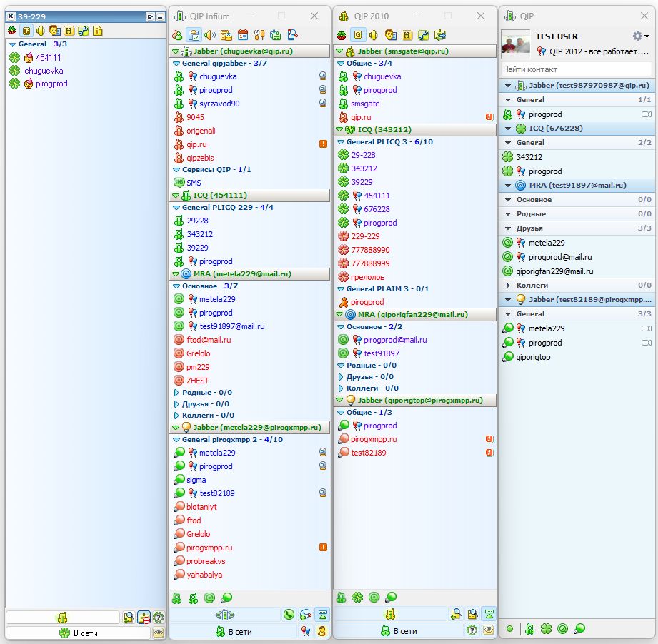
Task: Click MRA @ account icon in QIP Infium bottom
Action: point(209,598)
